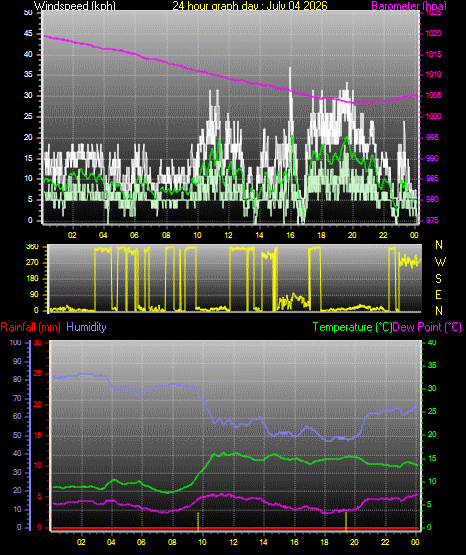Select the 'Humidity' legend label

click(86, 327)
